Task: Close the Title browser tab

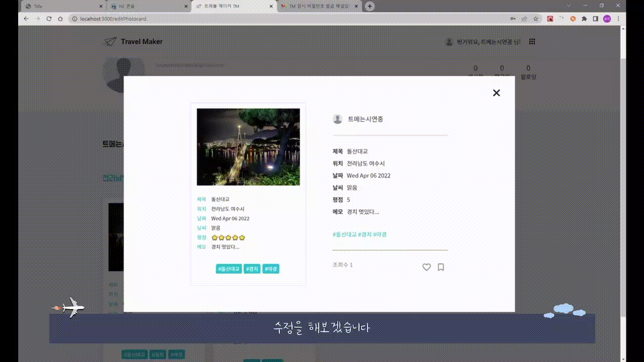Action: (101, 6)
